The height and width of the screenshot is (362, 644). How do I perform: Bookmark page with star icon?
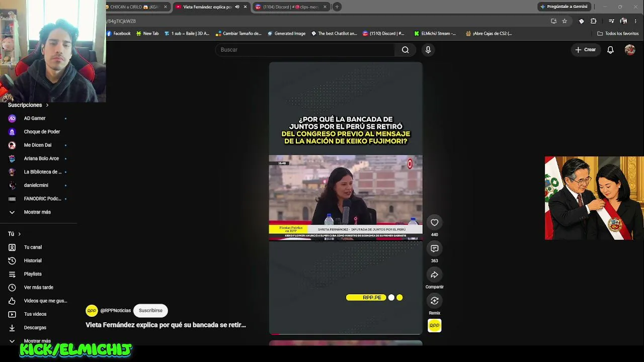point(565,21)
